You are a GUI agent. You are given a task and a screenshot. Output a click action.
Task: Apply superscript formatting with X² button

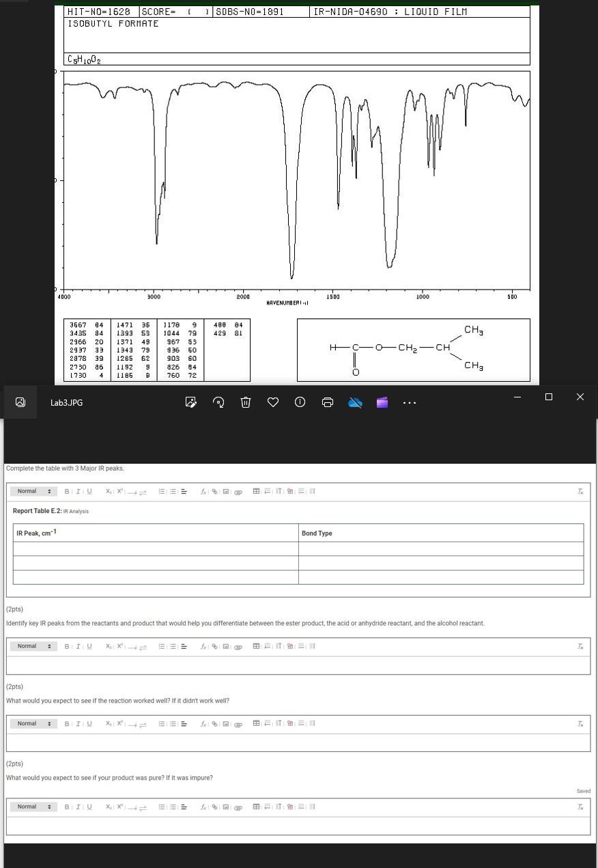click(x=119, y=491)
